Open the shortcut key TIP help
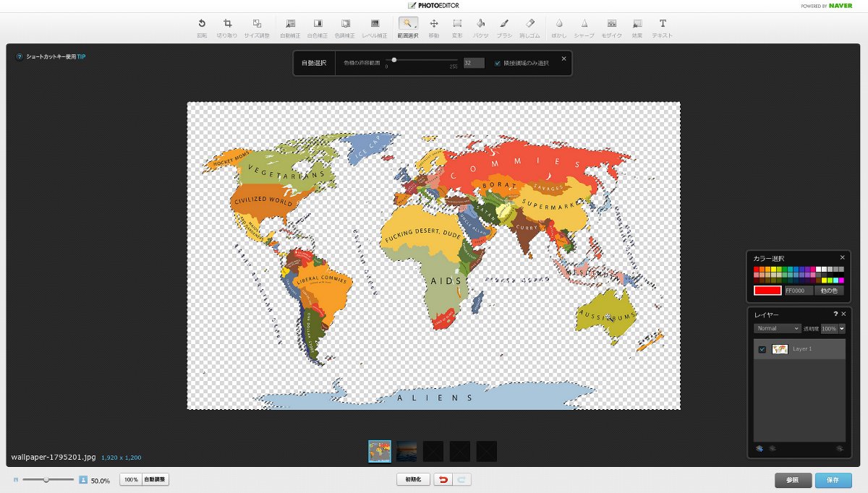The width and height of the screenshot is (868, 493). coord(51,56)
